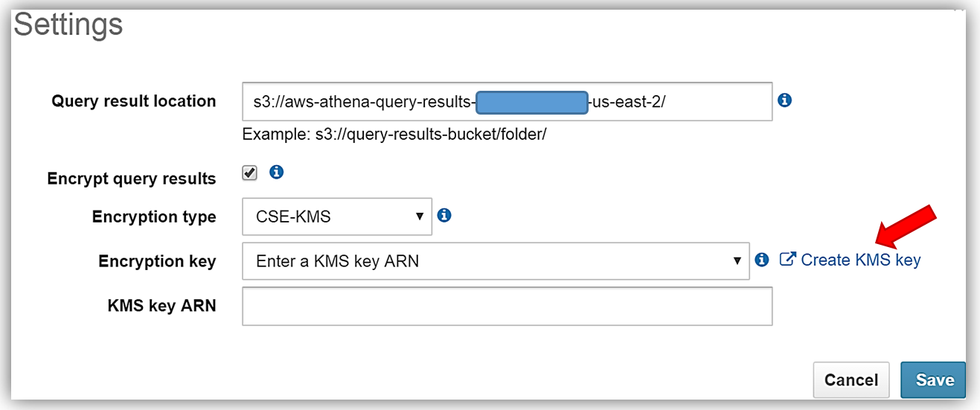Click the 'Encryption type' label
This screenshot has height=410, width=980.
tap(154, 217)
